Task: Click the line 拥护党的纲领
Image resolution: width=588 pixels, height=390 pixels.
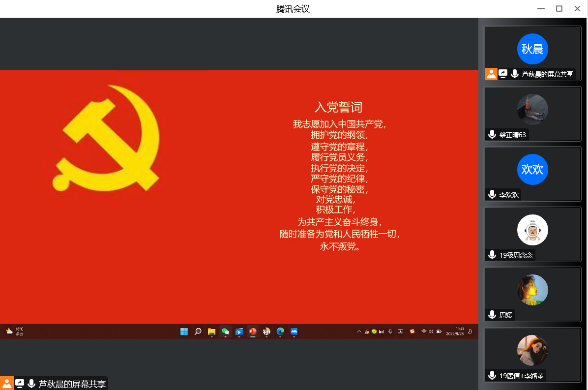Action: 339,135
